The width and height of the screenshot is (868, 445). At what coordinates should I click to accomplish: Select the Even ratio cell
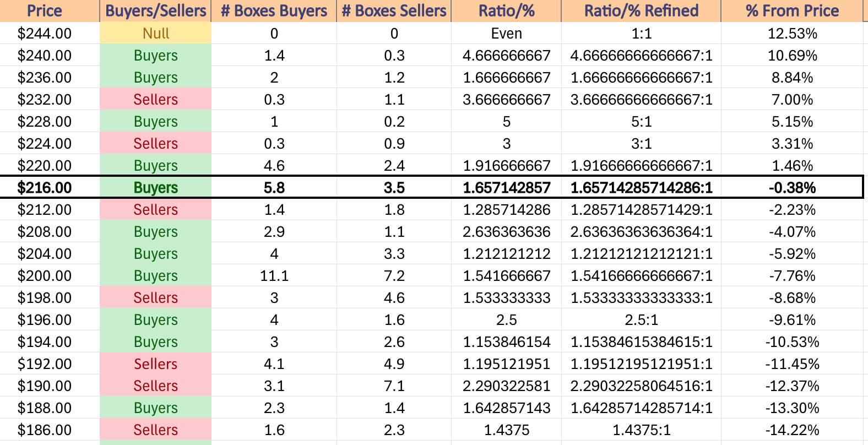(x=506, y=34)
